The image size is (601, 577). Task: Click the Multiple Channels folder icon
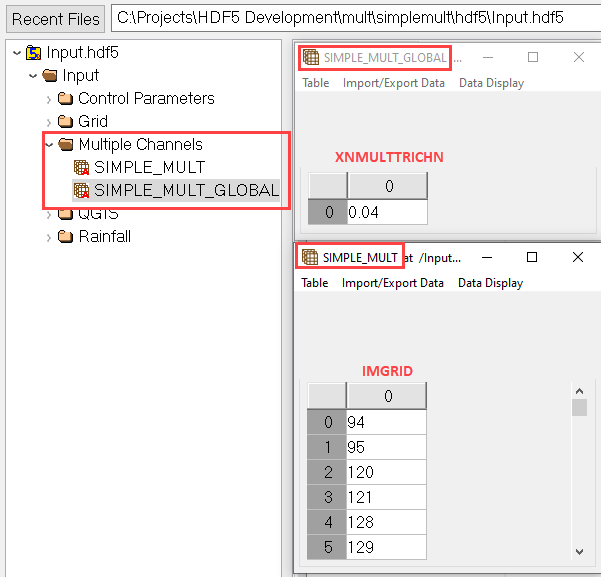[x=66, y=144]
